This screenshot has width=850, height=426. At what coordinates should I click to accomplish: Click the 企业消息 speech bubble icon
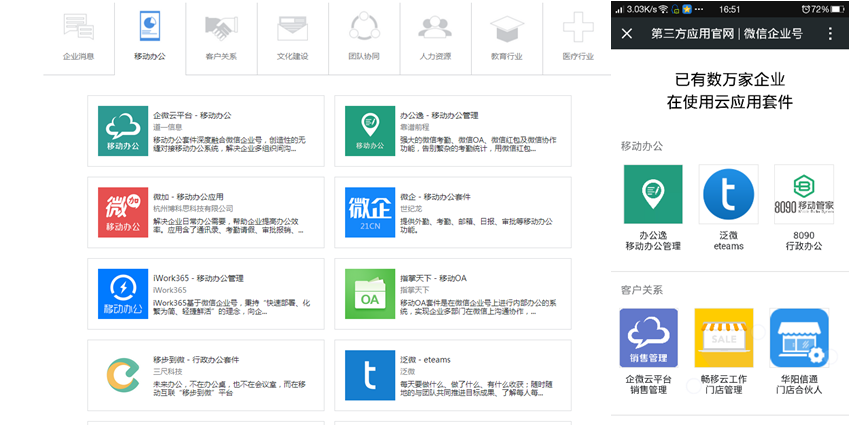pos(79,26)
